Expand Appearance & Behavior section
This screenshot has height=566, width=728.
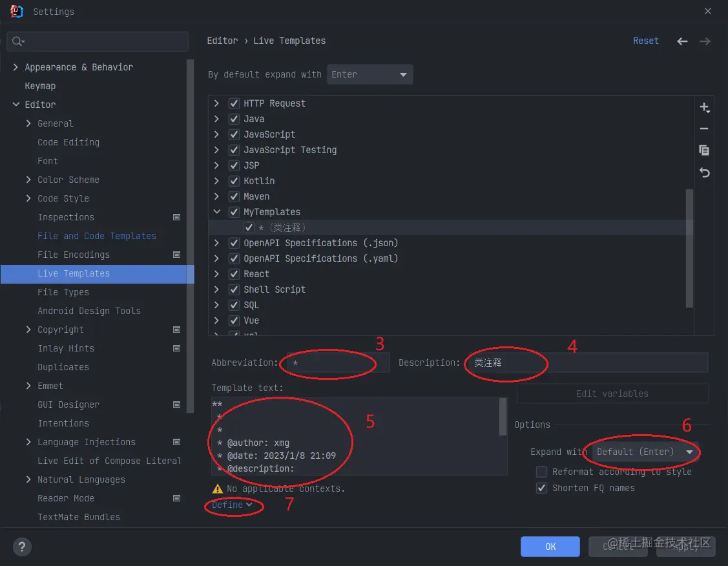click(16, 67)
